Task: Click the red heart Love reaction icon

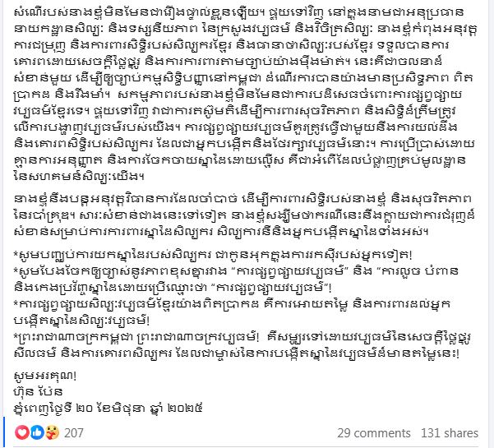Action: tap(22, 432)
